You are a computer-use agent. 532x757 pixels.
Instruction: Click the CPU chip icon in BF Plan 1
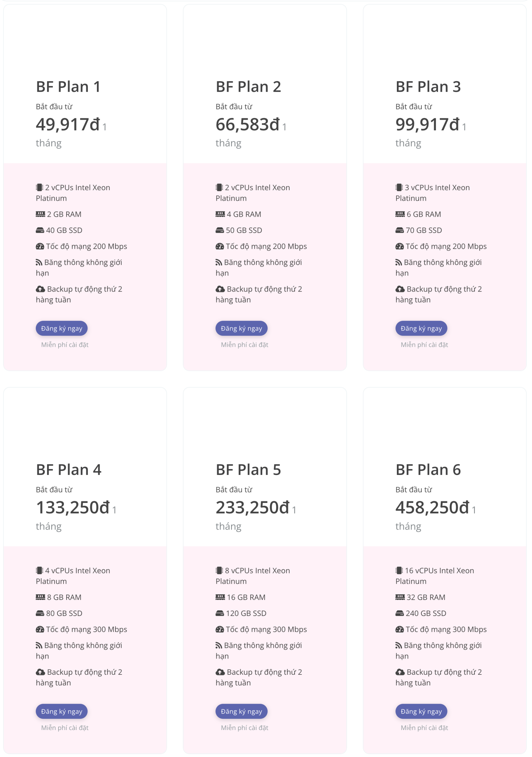[x=40, y=188]
